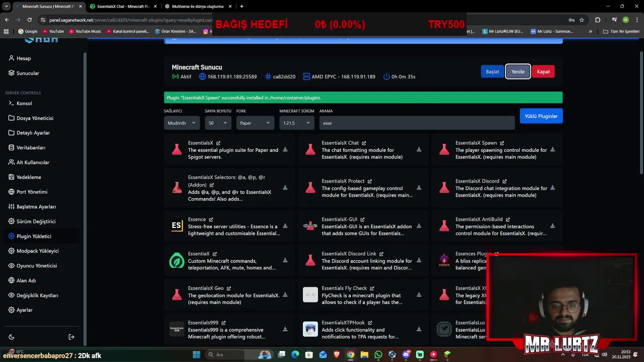644x362 pixels.
Task: Open Dosya Yöneticisi in the sidebar
Action: (x=35, y=118)
